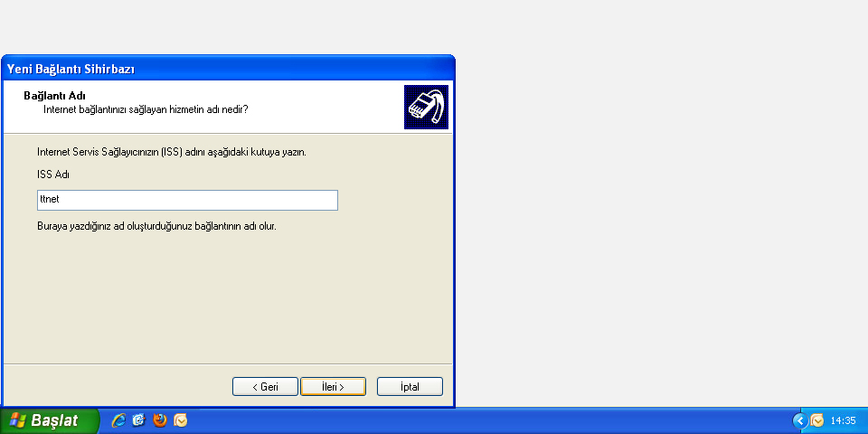868x434 pixels.
Task: Go back with the Geri button
Action: pyautogui.click(x=265, y=386)
